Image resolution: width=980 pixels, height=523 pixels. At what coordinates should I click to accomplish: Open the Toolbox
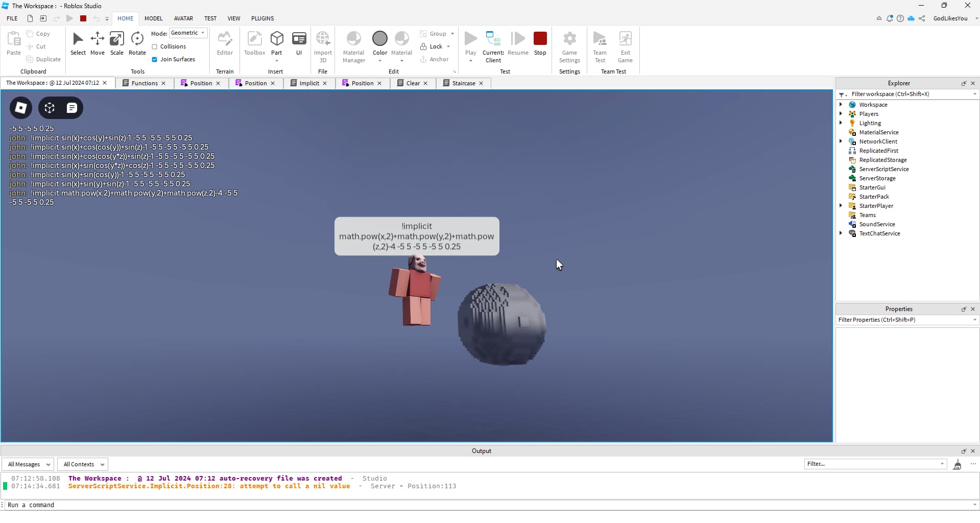[254, 43]
